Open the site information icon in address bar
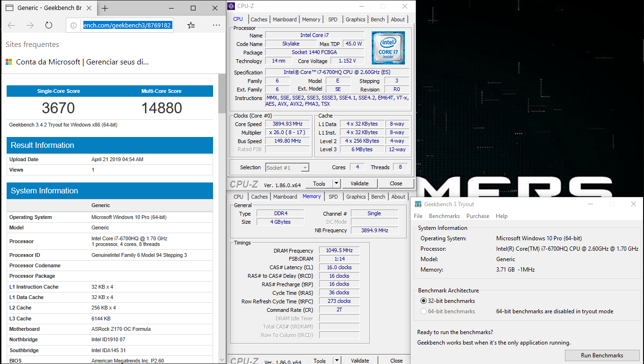Screen dimensions: 644x364 point(73,26)
